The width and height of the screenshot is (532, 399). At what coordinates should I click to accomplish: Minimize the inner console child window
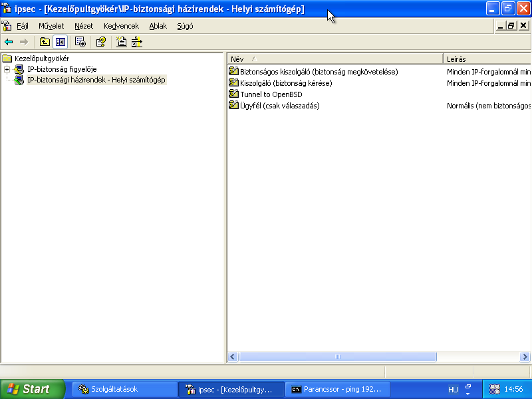click(x=500, y=26)
